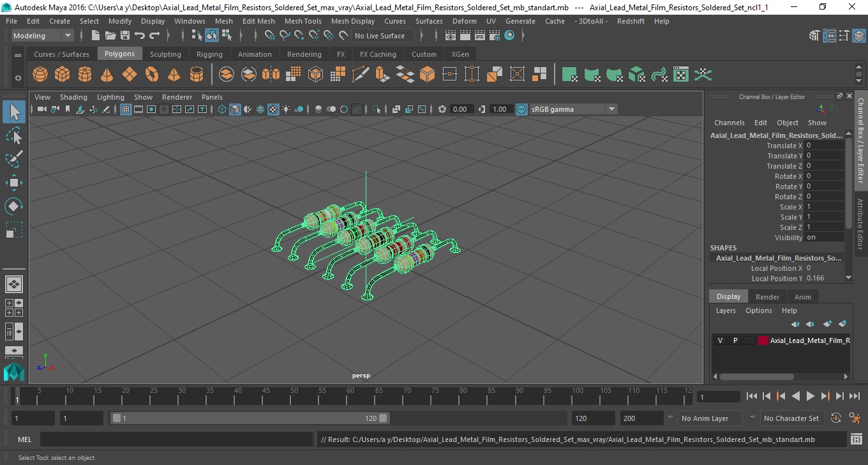Open the Modeling menu set dropdown
This screenshot has width=868, height=465.
(x=43, y=36)
